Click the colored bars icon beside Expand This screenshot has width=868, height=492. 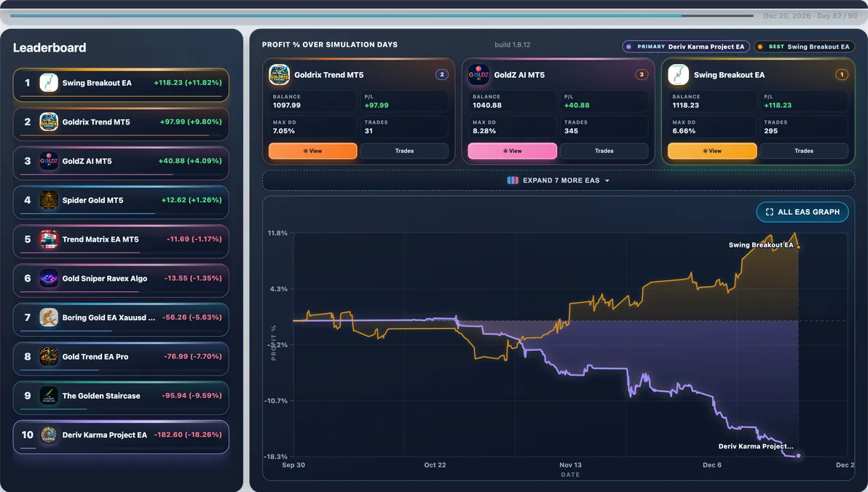click(x=513, y=180)
